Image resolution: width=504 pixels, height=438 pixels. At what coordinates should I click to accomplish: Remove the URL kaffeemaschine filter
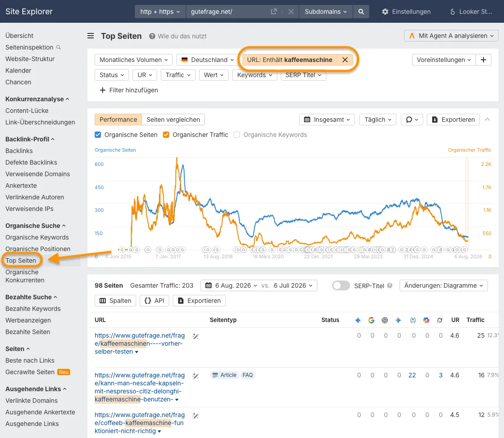(345, 60)
